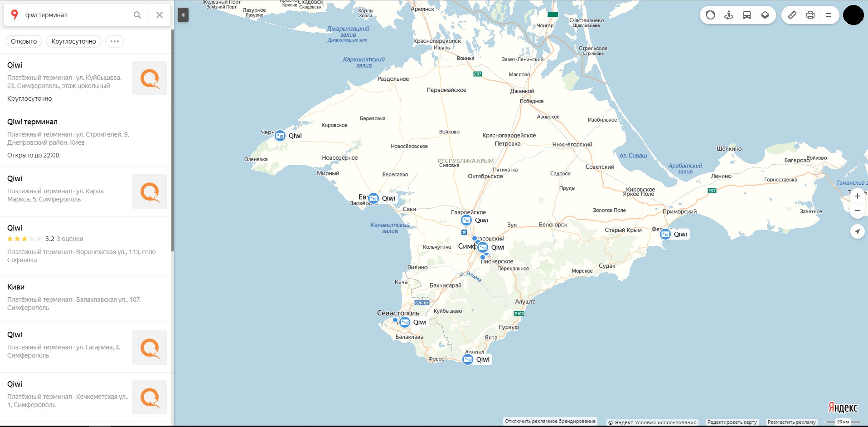The height and width of the screenshot is (427, 868).
Task: Click Qiwi map marker near Алупка
Action: [x=468, y=359]
